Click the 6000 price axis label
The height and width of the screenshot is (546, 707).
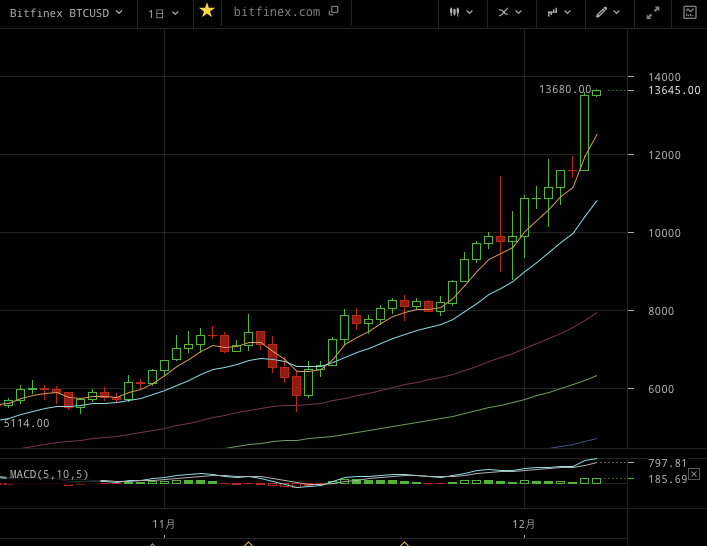coord(661,389)
